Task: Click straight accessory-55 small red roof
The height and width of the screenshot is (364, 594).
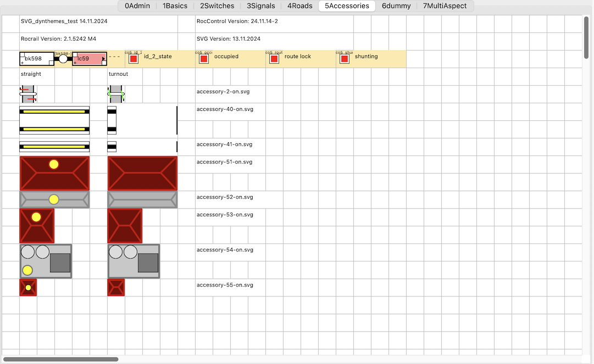Action: tap(28, 287)
